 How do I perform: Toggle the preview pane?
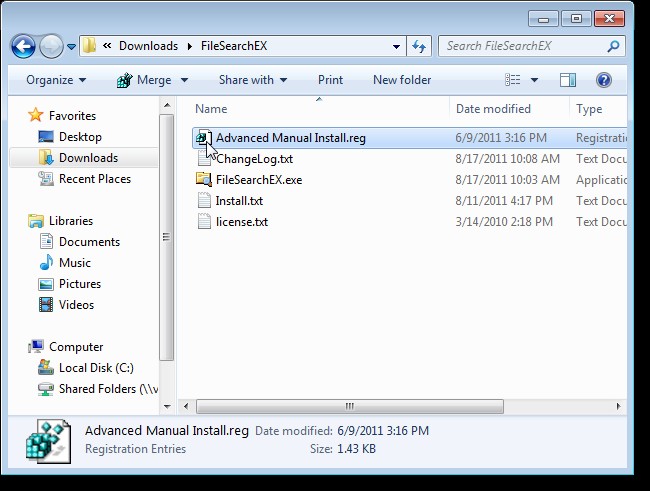pos(568,80)
